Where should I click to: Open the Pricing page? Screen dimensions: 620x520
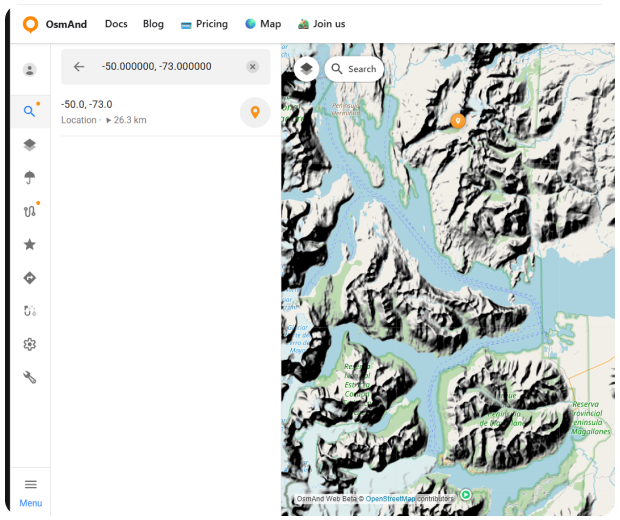pyautogui.click(x=204, y=24)
